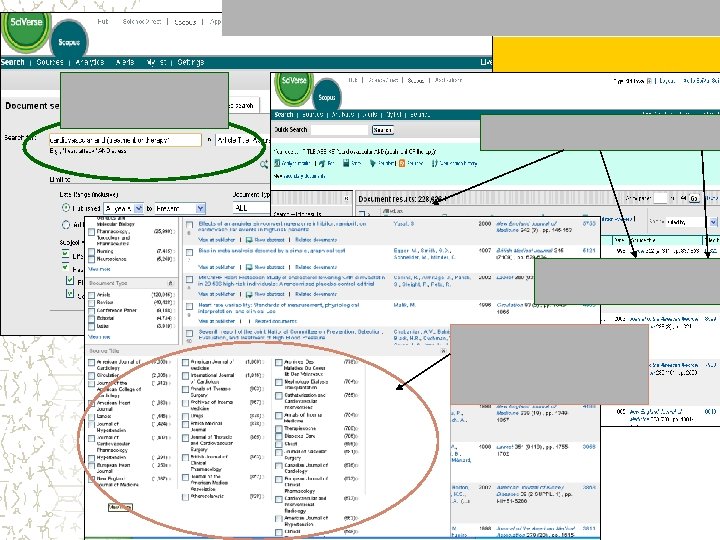Viewport: 720px width, 540px height.
Task: Click into the Quick Search text field
Action: click(x=340, y=130)
